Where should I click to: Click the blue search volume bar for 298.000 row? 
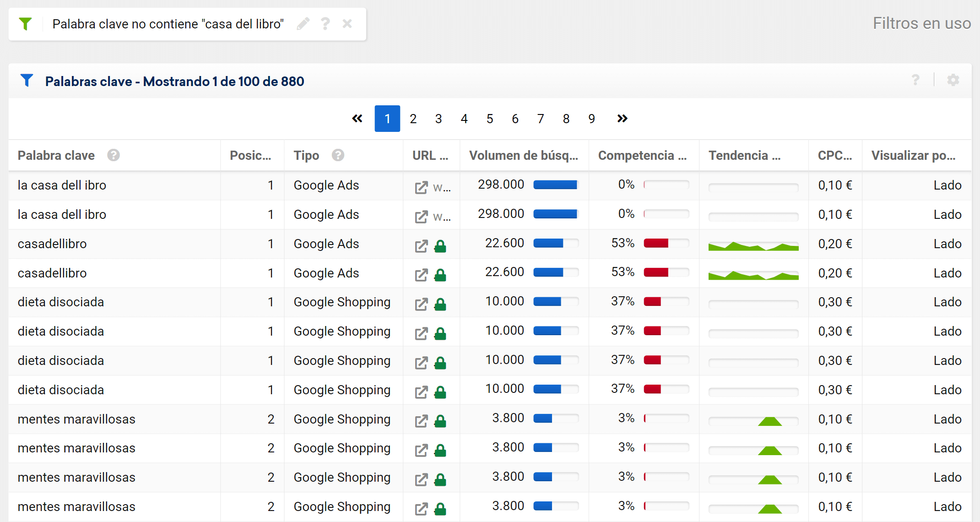point(555,185)
